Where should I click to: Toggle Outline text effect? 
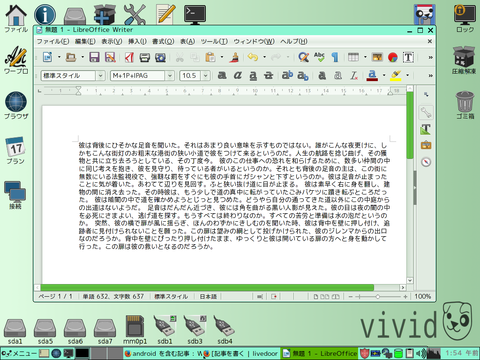click(338, 76)
